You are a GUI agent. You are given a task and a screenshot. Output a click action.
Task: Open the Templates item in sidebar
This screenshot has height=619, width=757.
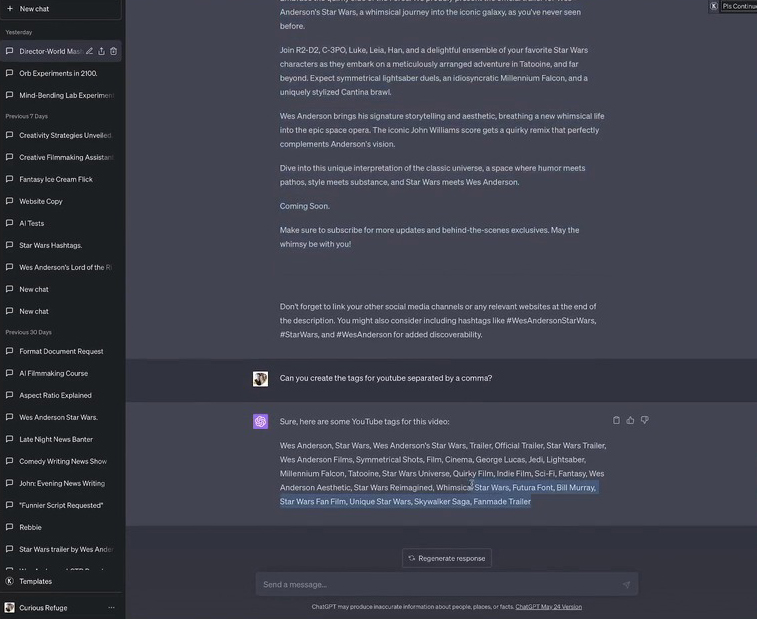click(61, 581)
